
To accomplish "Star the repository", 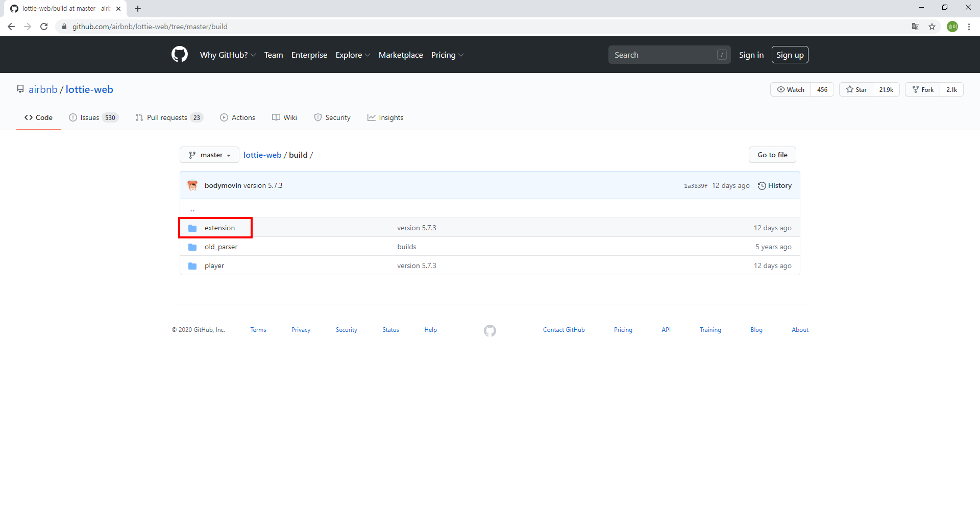I will click(x=856, y=89).
